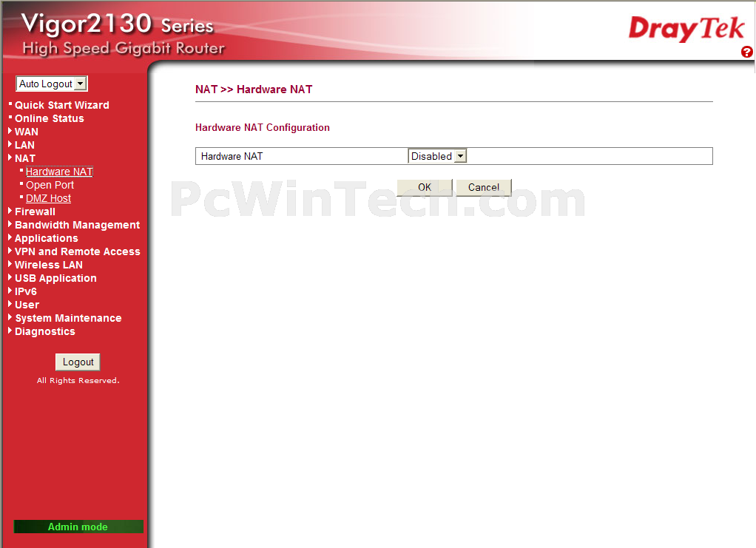Click the Admin mode status bar
This screenshot has height=548, width=756.
point(78,527)
